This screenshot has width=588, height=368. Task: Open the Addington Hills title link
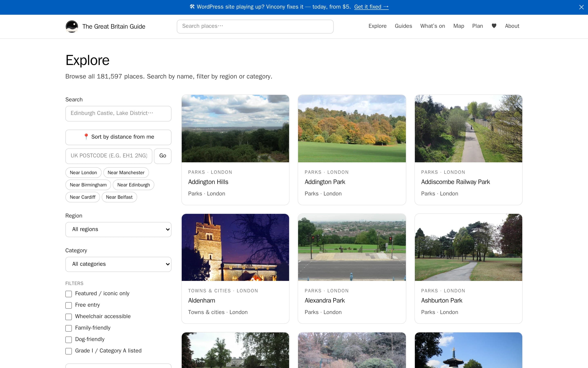(x=208, y=182)
